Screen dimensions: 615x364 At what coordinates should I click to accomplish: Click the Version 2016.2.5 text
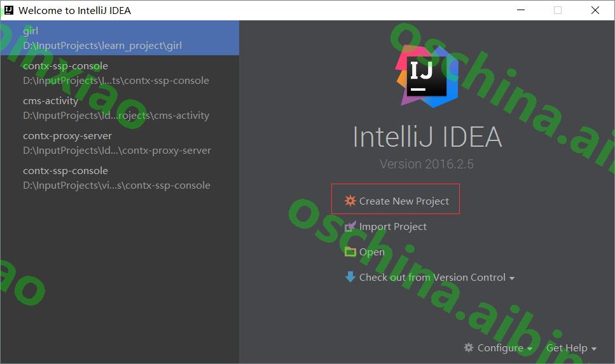pos(427,164)
